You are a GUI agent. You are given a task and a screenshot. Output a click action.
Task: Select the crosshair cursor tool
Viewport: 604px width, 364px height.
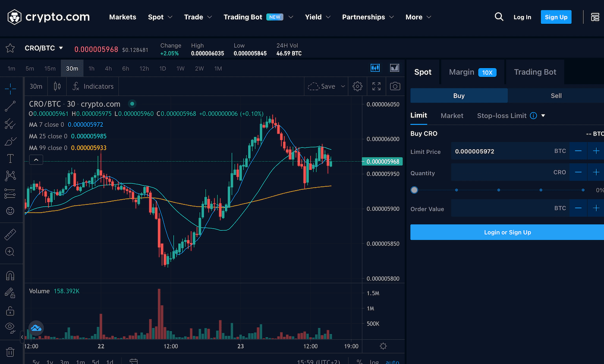click(10, 89)
